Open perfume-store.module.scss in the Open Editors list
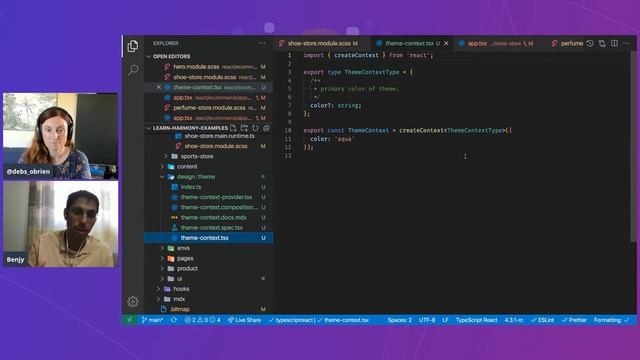640x360 pixels. pyautogui.click(x=208, y=108)
